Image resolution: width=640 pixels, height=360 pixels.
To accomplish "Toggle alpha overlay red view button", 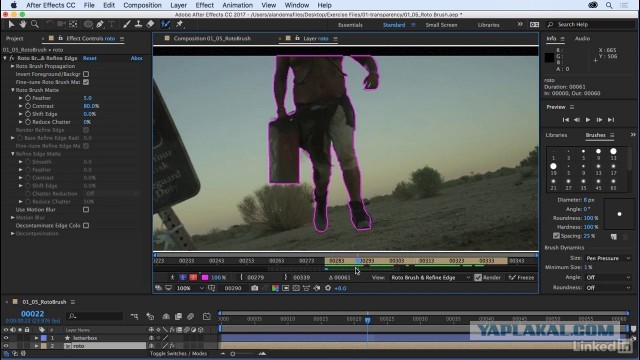I will [193, 278].
